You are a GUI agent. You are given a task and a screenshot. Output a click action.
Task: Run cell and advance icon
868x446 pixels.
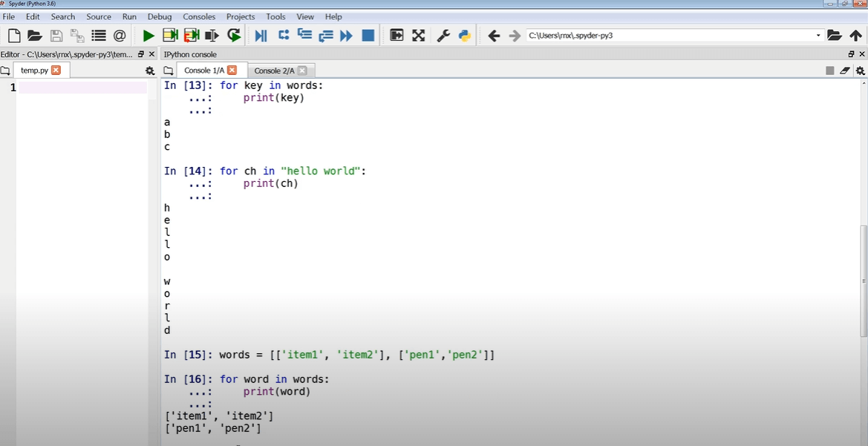(192, 36)
